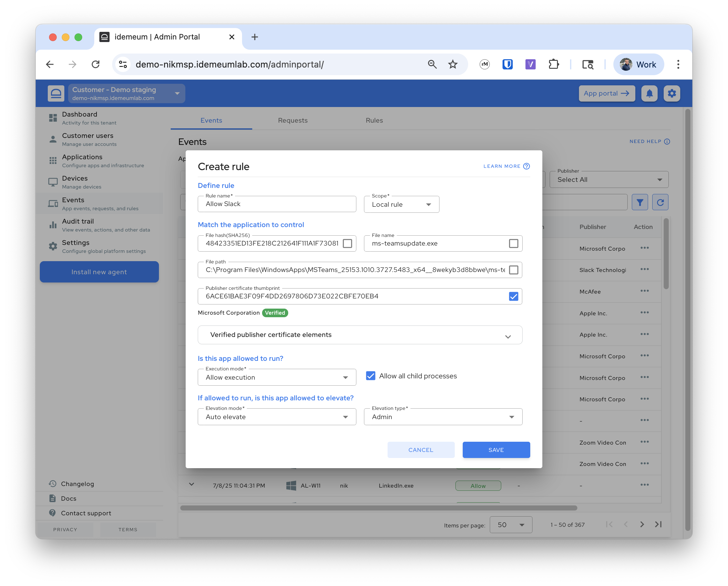Open Settings in sidebar
Viewport: 728px width, 586px height.
99,246
